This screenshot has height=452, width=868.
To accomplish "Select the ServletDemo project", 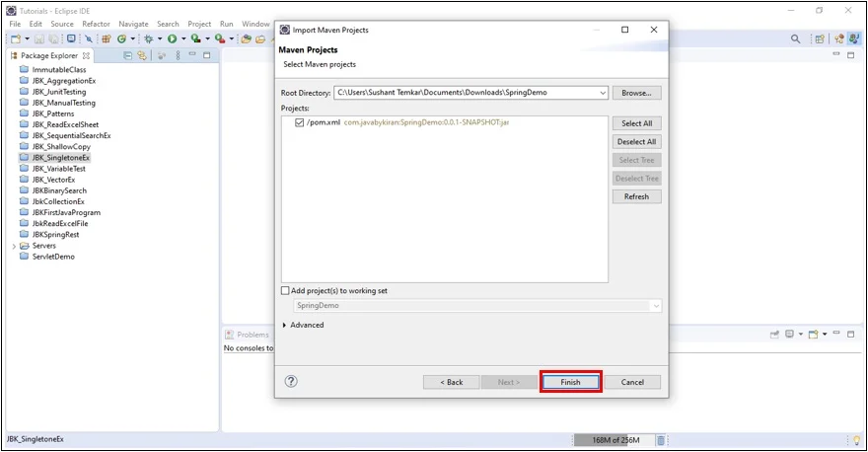I will [47, 257].
